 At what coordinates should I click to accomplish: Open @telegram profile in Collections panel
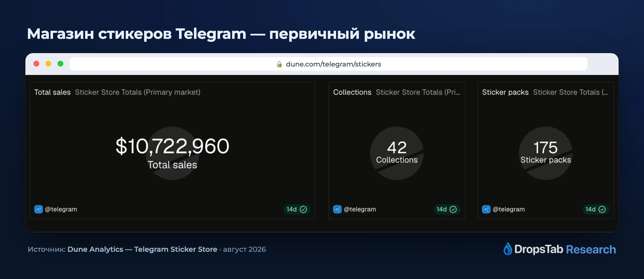(360, 209)
